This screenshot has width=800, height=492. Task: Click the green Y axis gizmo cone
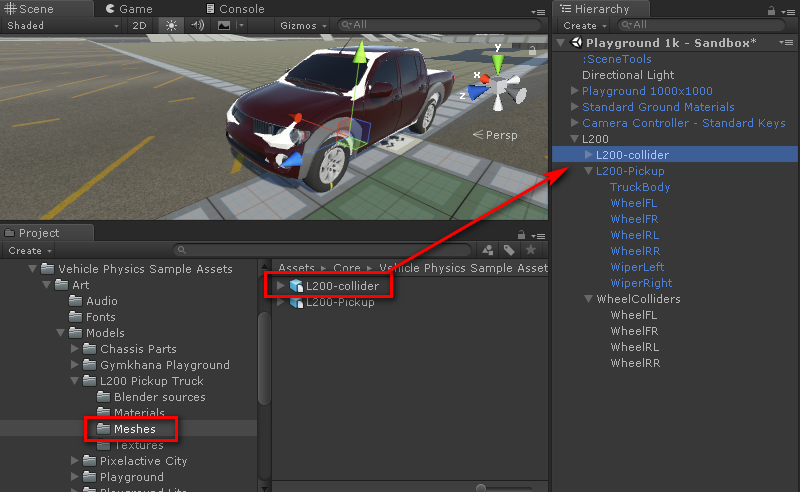tap(497, 64)
